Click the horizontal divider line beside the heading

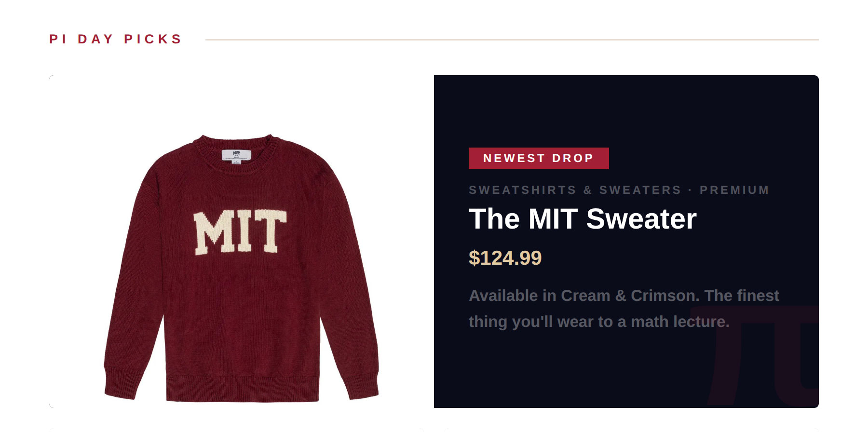(512, 40)
